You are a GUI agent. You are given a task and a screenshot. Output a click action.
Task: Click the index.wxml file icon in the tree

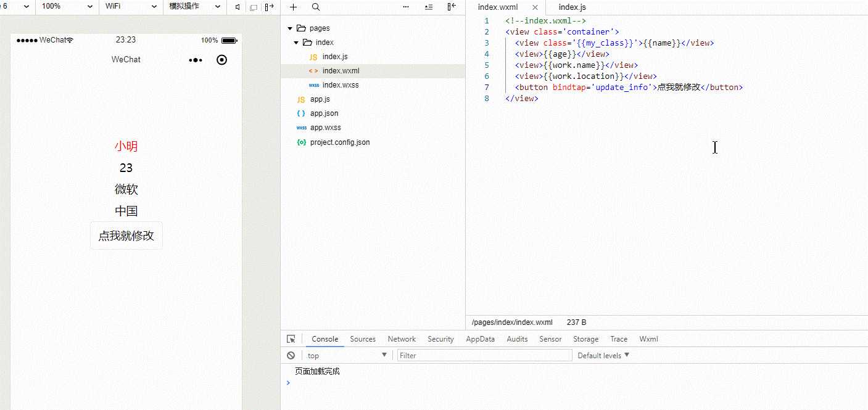[313, 71]
